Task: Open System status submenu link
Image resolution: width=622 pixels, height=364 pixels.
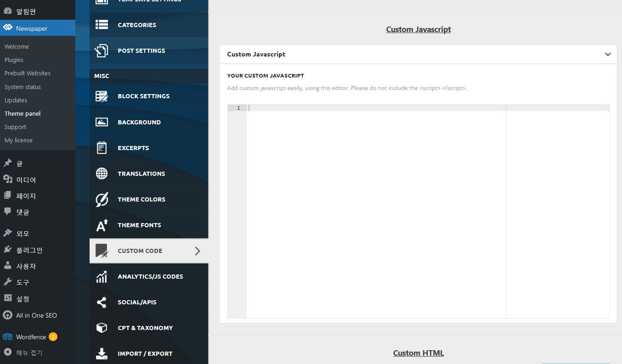Action: 23,87
